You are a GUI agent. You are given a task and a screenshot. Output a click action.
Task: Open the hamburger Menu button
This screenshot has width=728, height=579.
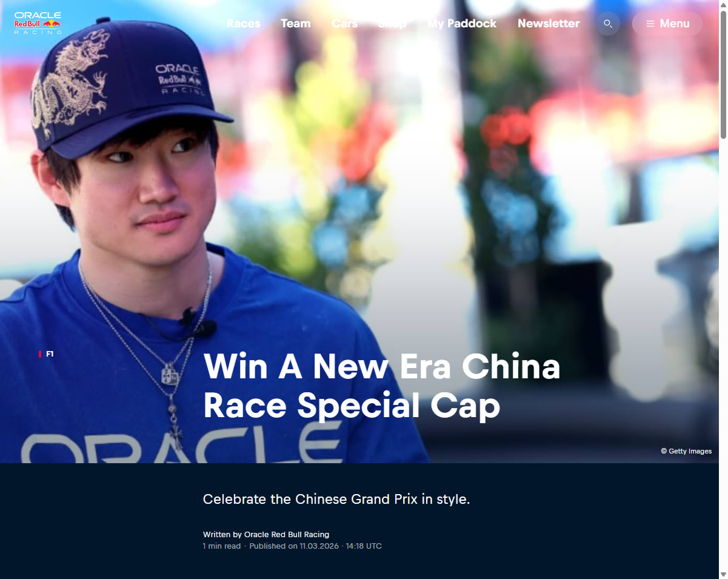pyautogui.click(x=667, y=24)
